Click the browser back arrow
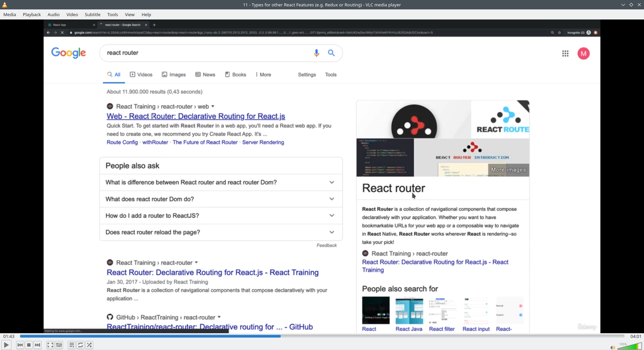 (x=48, y=33)
